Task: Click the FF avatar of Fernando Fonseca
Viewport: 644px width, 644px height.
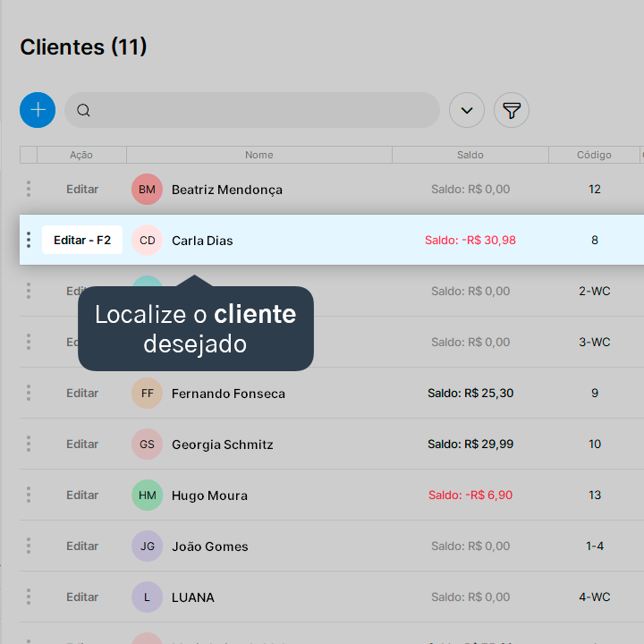Action: pyautogui.click(x=147, y=393)
